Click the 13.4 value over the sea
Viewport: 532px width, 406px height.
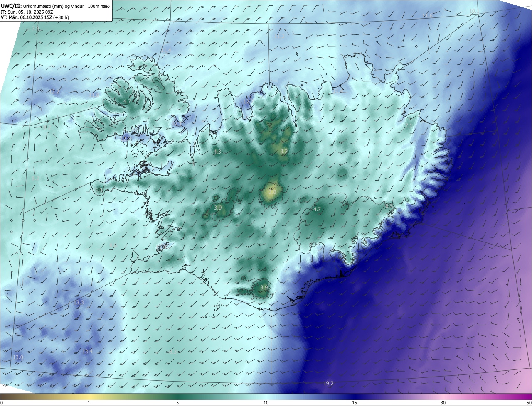pos(87,351)
